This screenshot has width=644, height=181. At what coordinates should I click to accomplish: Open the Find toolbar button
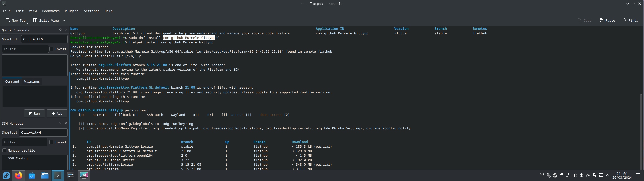coord(630,20)
